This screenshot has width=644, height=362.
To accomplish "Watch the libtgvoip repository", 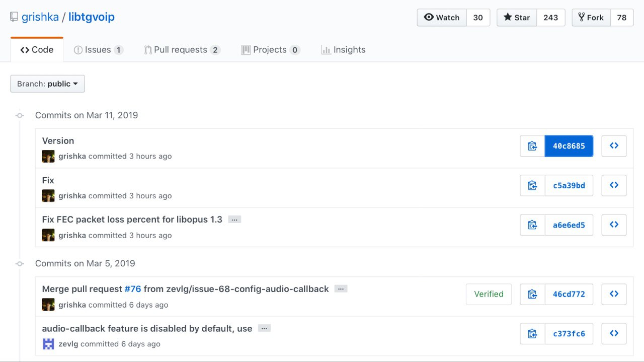I will pos(442,18).
